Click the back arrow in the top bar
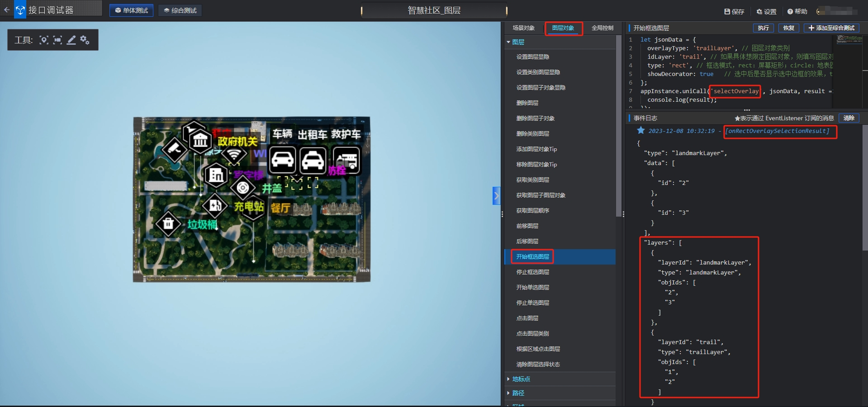Image resolution: width=868 pixels, height=407 pixels. (x=6, y=9)
